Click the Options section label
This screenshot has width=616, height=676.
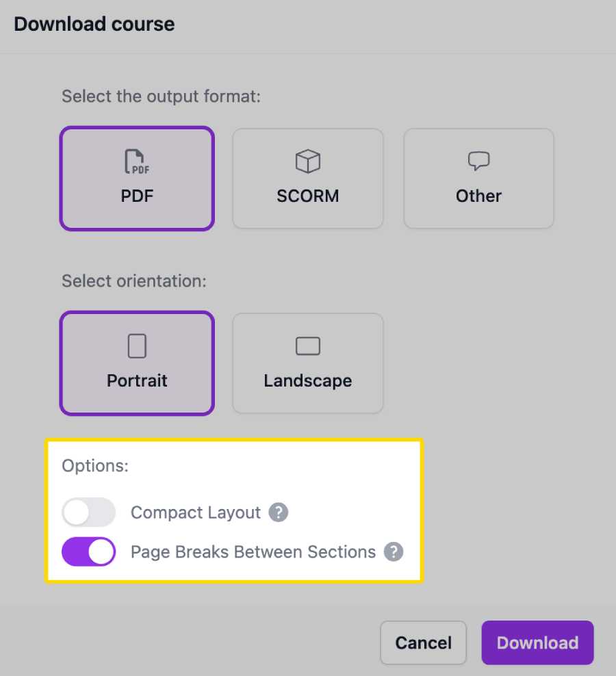pos(95,465)
